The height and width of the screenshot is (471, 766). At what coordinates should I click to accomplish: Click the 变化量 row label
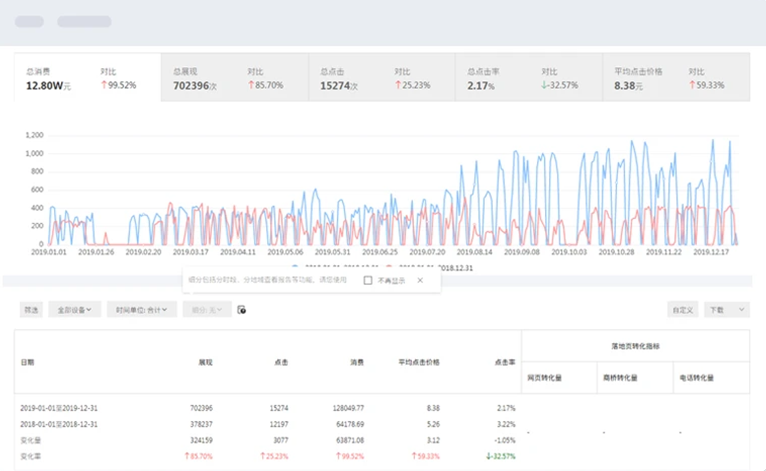(x=30, y=440)
